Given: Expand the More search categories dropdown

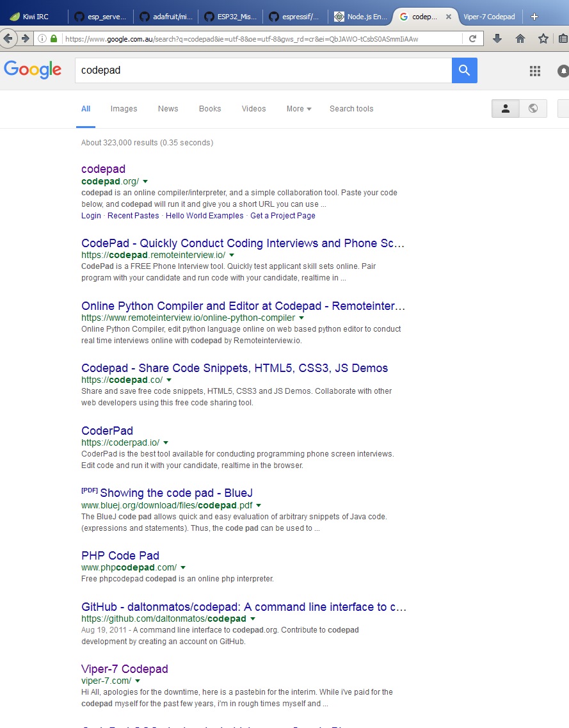Looking at the screenshot, I should (298, 109).
